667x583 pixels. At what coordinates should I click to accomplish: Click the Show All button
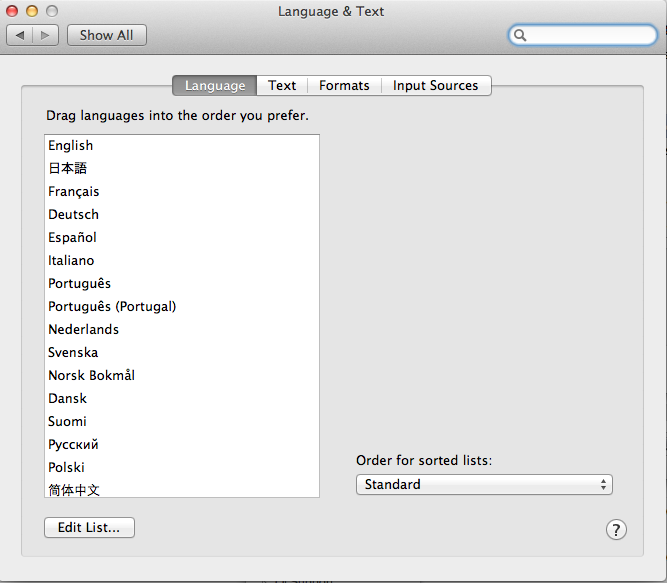(106, 35)
